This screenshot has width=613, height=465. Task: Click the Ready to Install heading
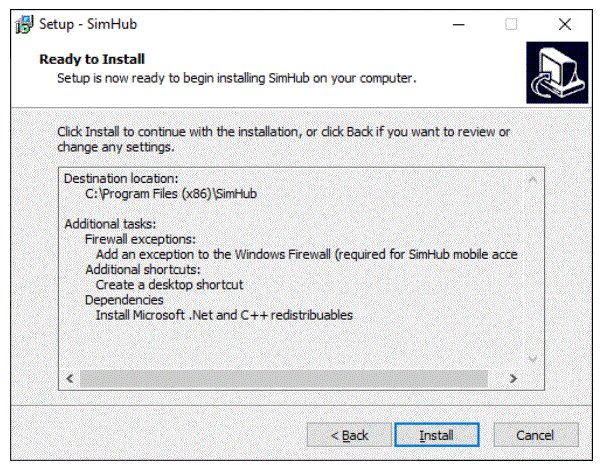point(92,59)
